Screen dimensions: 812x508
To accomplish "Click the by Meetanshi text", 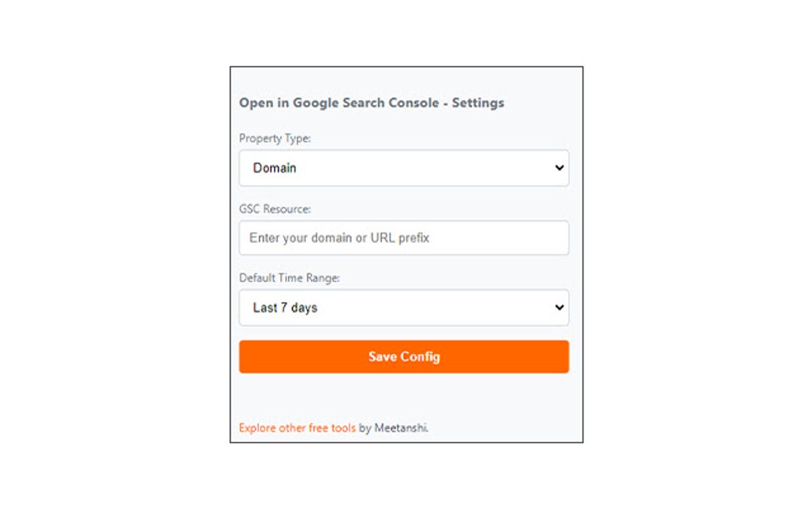I will coord(394,428).
